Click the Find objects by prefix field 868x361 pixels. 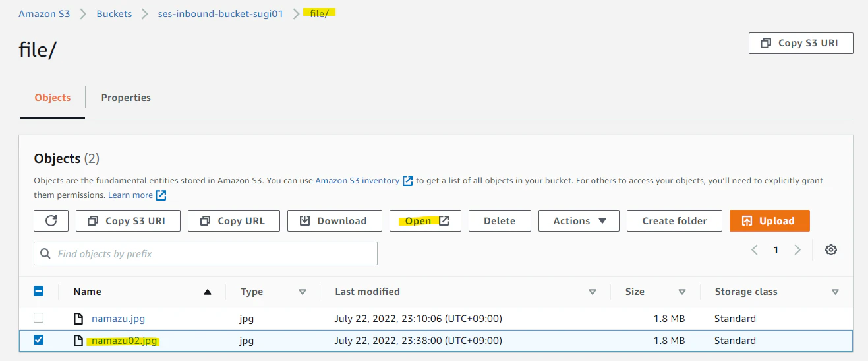click(206, 253)
